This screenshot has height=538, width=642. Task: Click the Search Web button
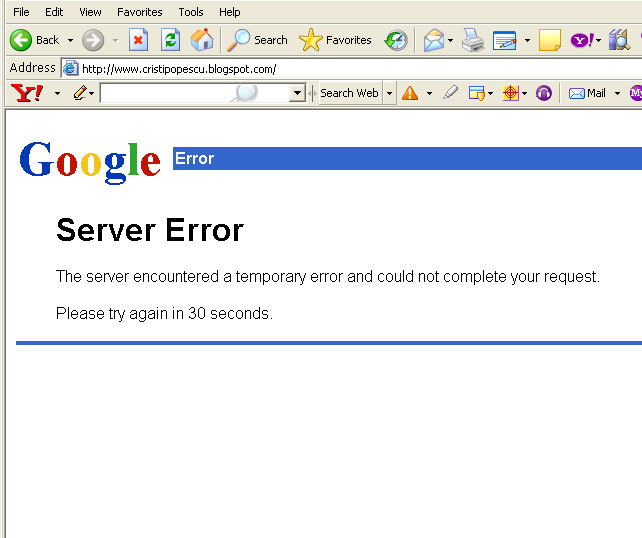click(350, 93)
